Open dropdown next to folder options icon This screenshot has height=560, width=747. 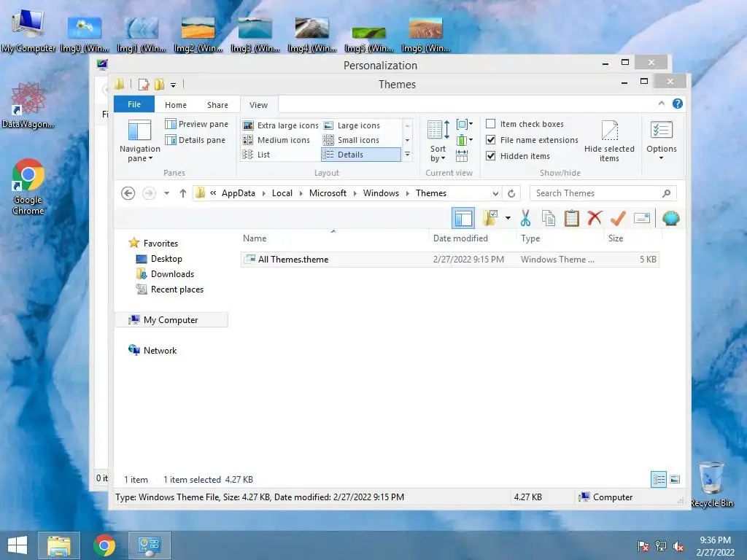pyautogui.click(x=508, y=218)
